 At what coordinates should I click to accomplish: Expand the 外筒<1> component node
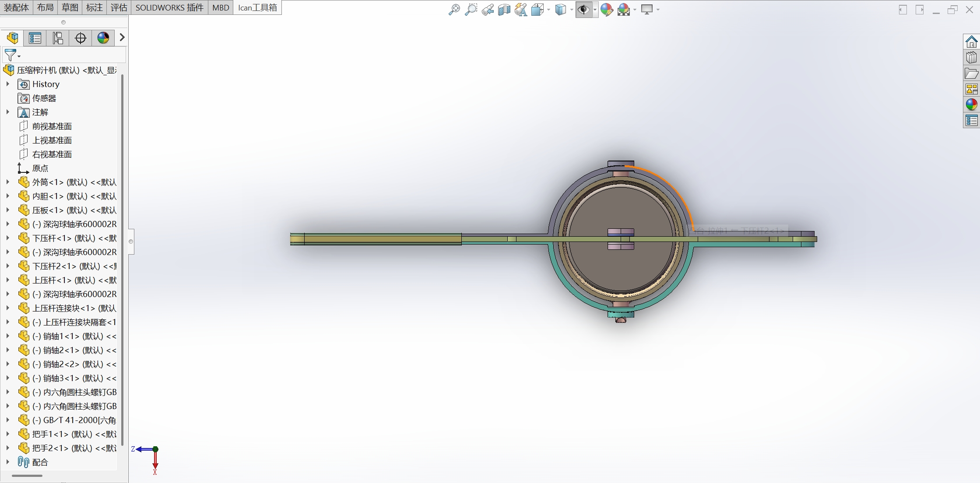(7, 182)
